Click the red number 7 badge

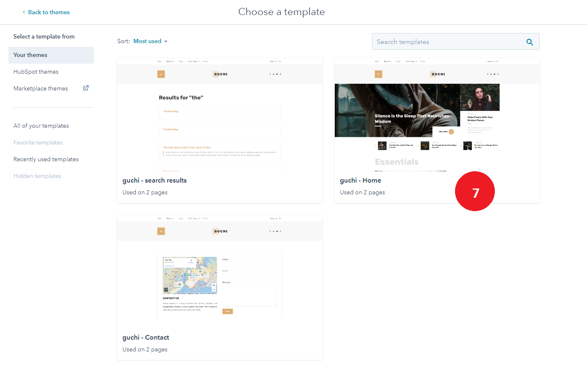tap(475, 191)
